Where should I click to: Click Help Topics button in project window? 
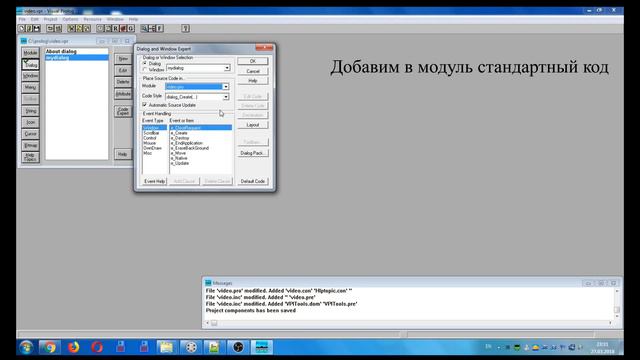coord(30,157)
